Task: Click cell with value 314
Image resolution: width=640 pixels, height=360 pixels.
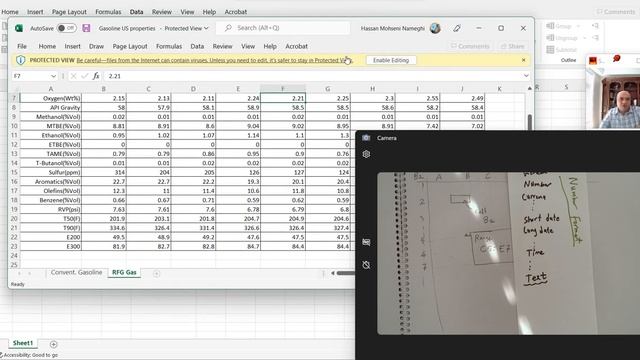Action: coord(104,172)
